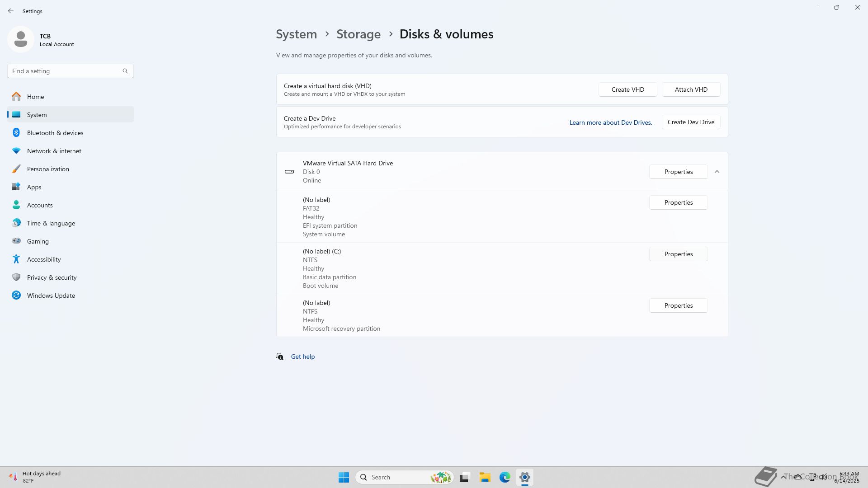Open Accessibility settings
This screenshot has width=868, height=488.
click(43, 259)
